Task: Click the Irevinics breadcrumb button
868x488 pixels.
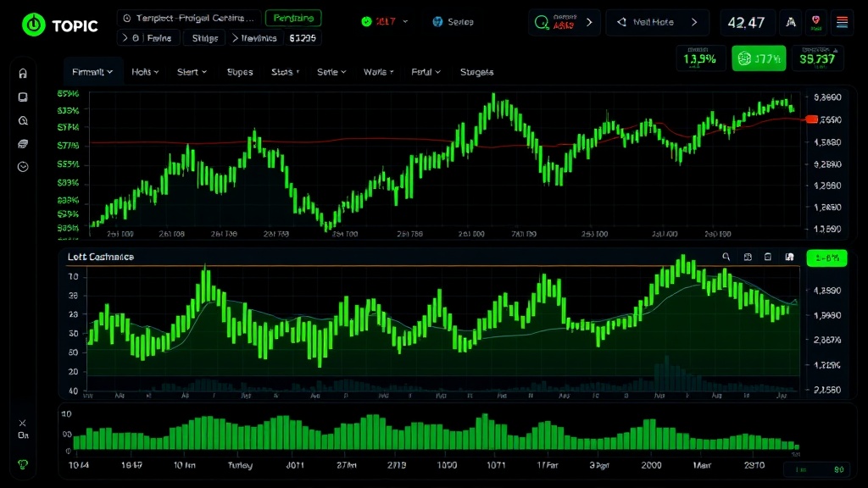Action: pos(254,37)
